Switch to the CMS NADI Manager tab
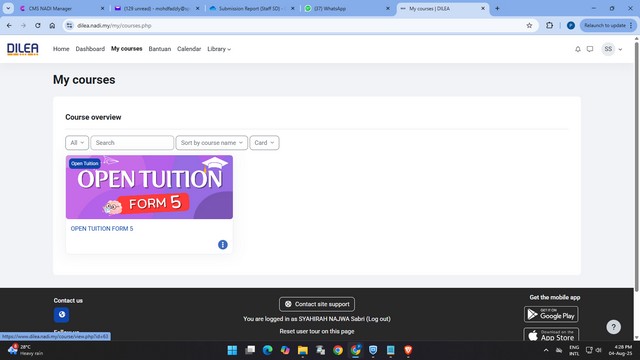 [x=61, y=8]
